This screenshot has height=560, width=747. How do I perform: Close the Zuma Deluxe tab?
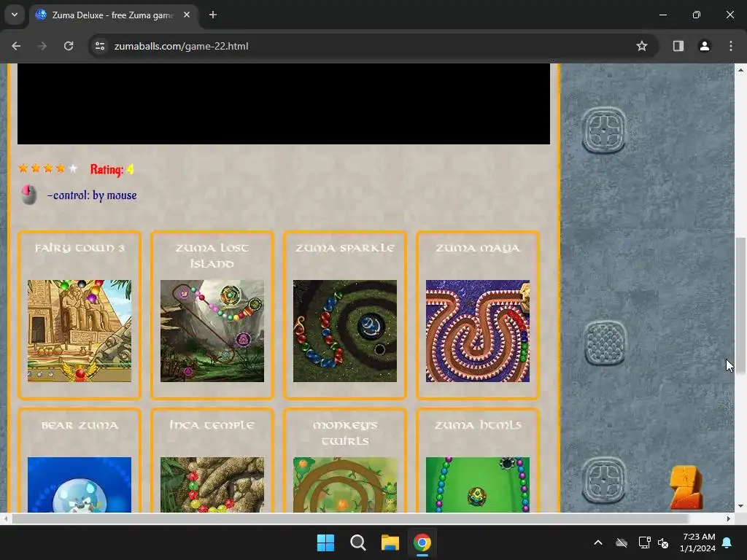[x=187, y=15]
